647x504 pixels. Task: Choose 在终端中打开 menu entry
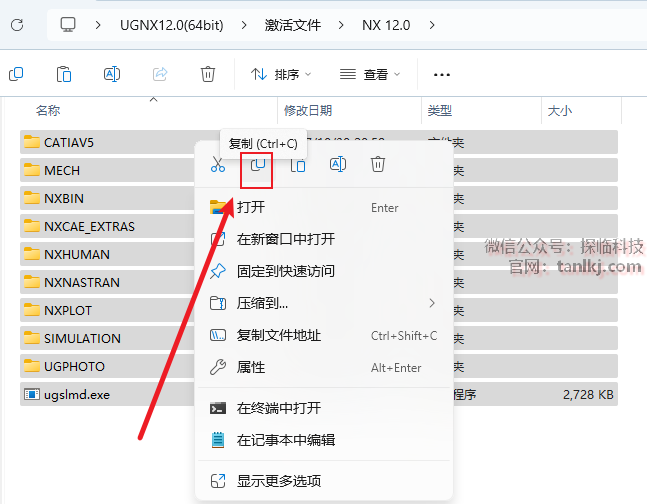pos(324,408)
